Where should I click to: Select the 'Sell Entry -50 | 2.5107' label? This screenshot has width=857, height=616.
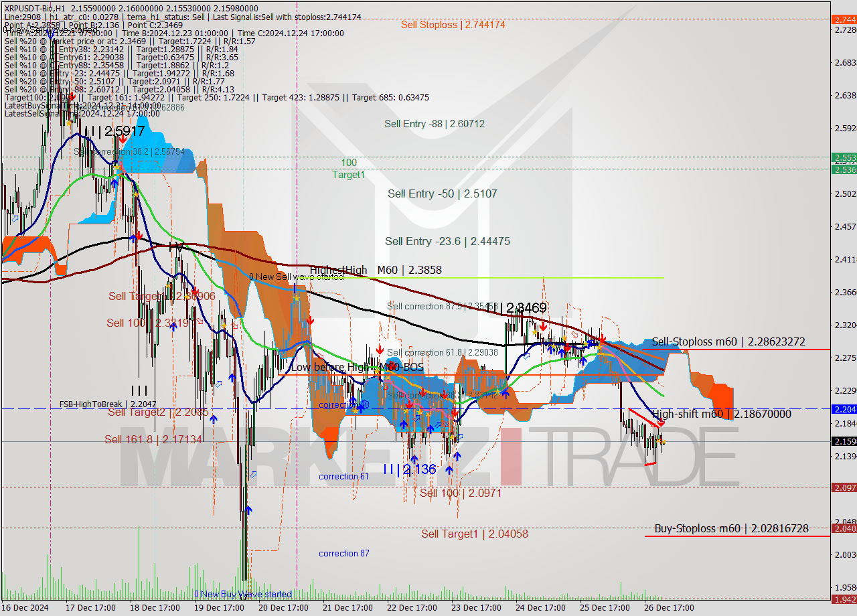(x=443, y=194)
